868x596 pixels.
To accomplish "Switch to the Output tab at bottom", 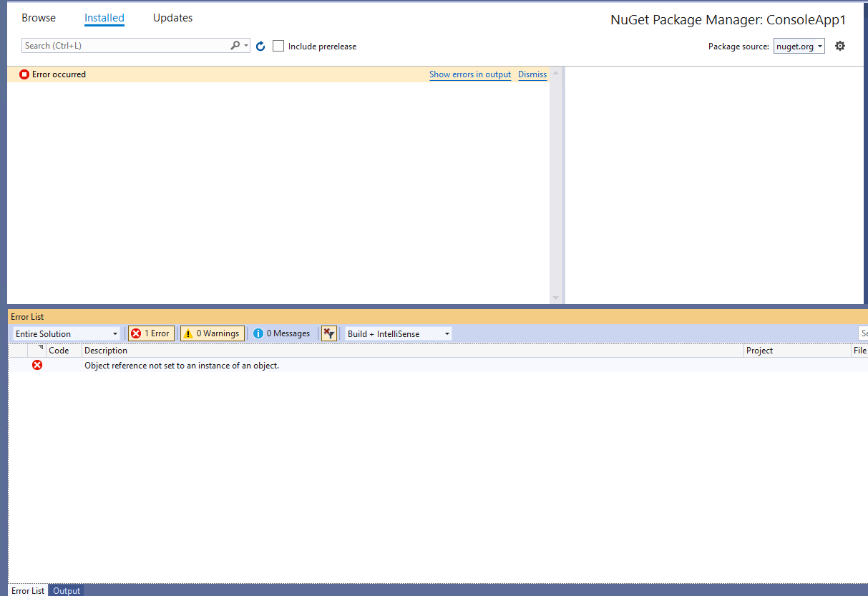I will pyautogui.click(x=67, y=590).
